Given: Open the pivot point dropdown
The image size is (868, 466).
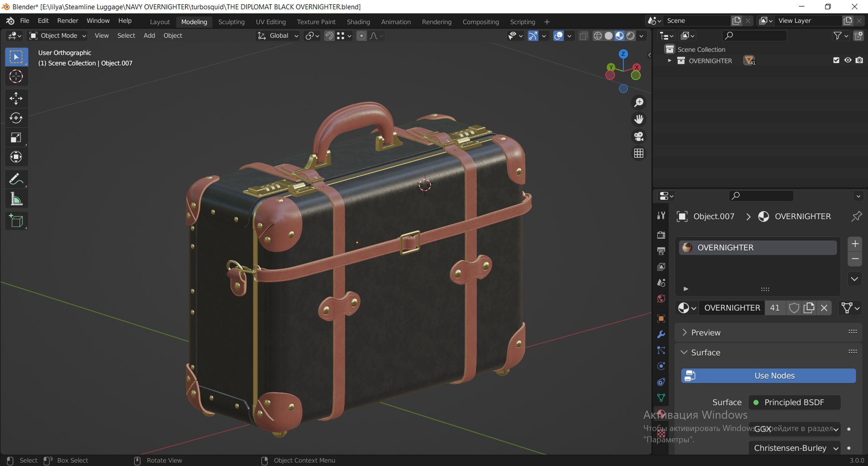Looking at the screenshot, I should click(312, 36).
